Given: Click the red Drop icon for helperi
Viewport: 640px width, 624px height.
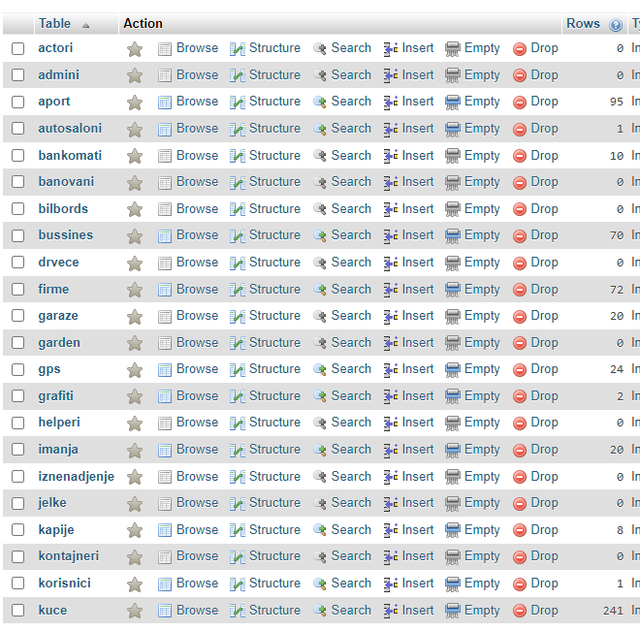Looking at the screenshot, I should 519,424.
